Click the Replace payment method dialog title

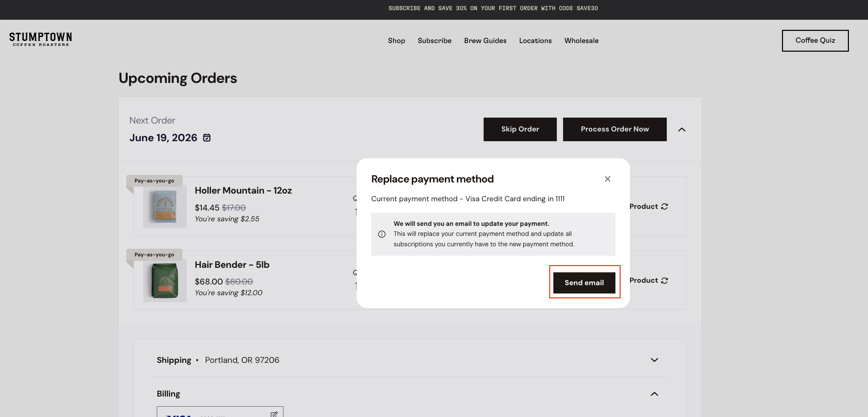[432, 179]
